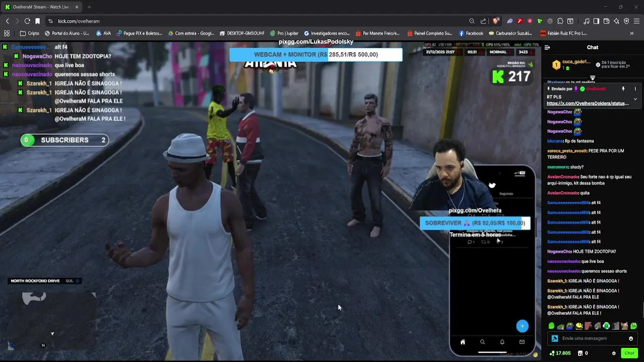Tap the phone's messages envelope icon

pos(522,342)
